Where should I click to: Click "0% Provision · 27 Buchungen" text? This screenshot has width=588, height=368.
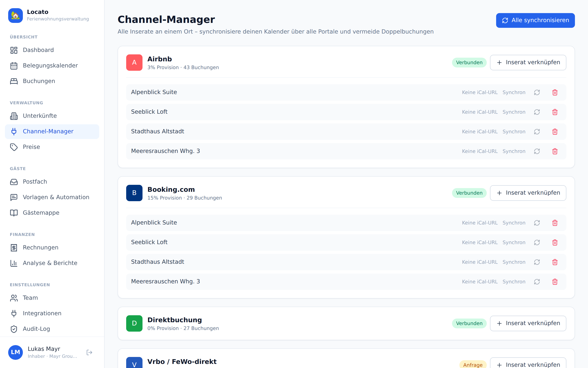(x=183, y=328)
